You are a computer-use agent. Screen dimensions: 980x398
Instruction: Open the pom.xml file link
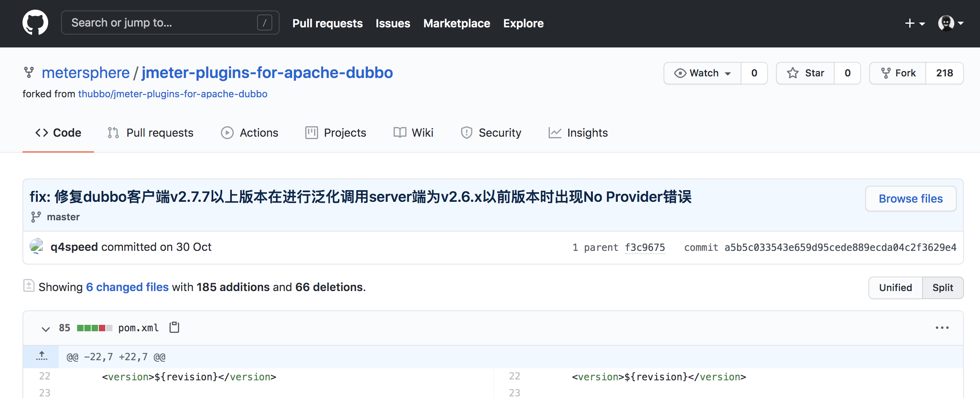point(139,328)
